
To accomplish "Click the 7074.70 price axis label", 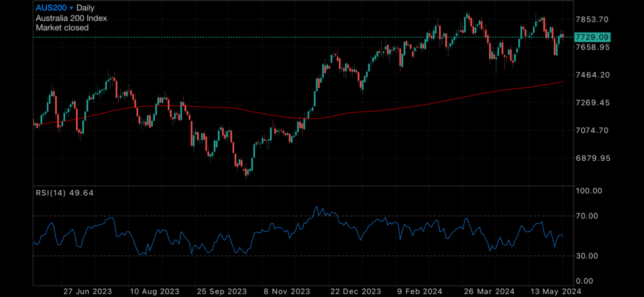I will click(592, 131).
